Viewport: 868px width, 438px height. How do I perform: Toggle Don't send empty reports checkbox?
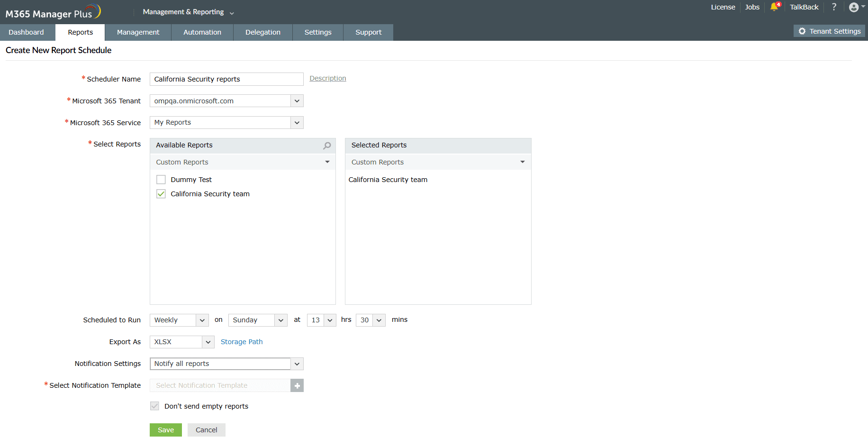(x=154, y=406)
